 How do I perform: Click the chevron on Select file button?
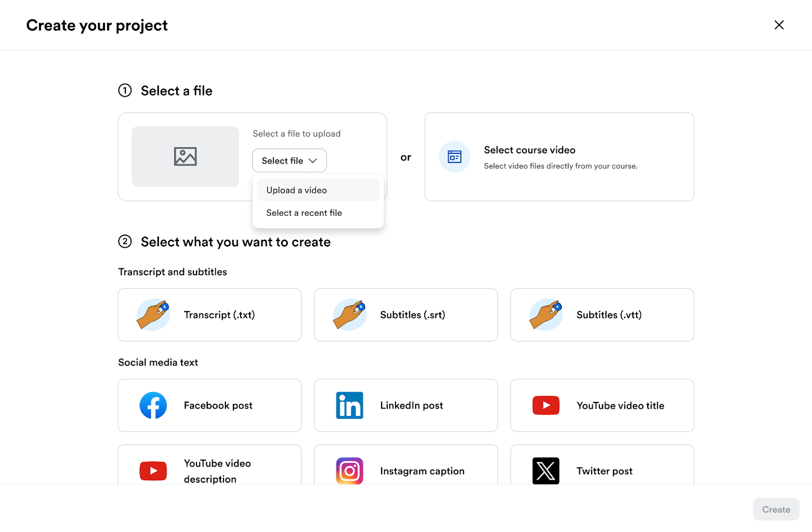tap(313, 160)
